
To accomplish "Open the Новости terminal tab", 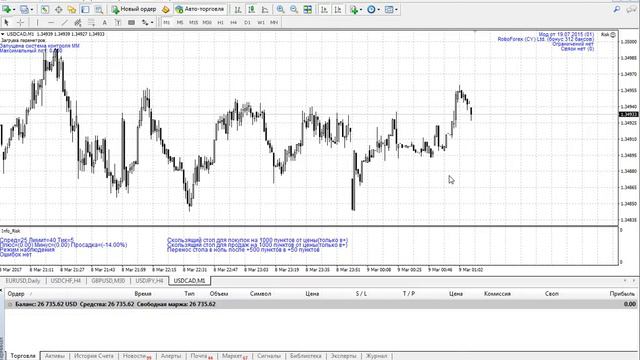I will 137,356.
